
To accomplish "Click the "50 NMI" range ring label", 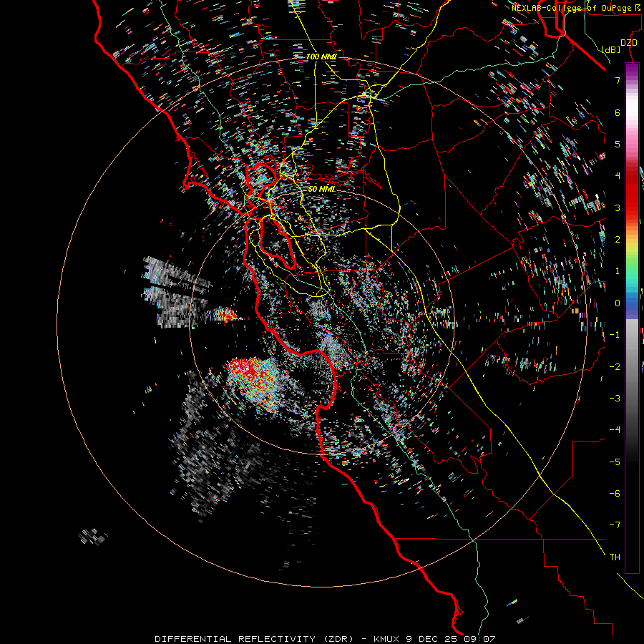I will tap(321, 189).
